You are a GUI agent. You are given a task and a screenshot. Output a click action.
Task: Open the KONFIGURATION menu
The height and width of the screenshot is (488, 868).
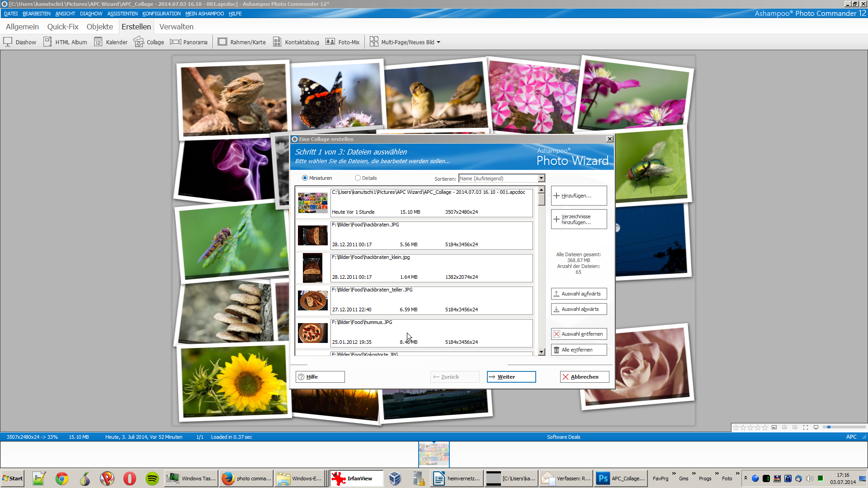click(x=161, y=14)
